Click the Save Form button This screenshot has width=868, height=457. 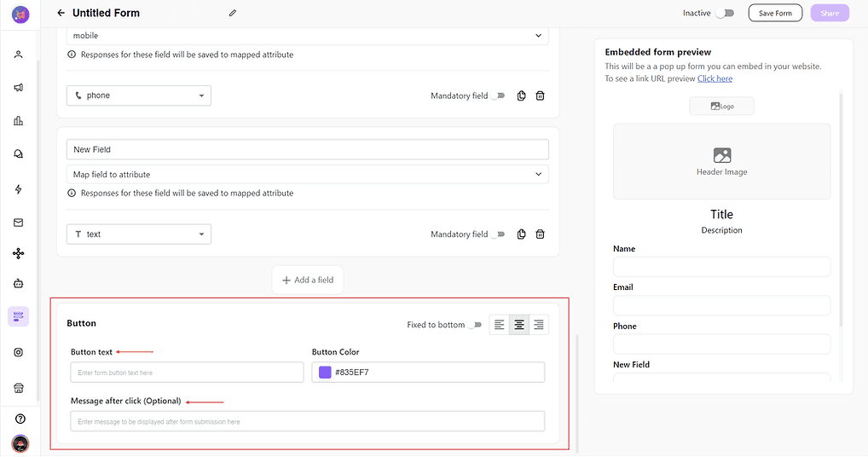click(x=775, y=13)
